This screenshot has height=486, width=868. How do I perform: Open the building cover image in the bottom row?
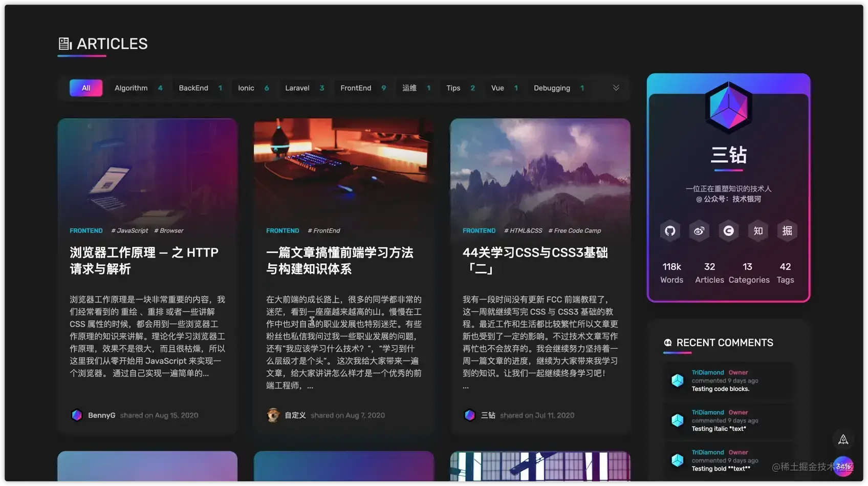pos(540,466)
